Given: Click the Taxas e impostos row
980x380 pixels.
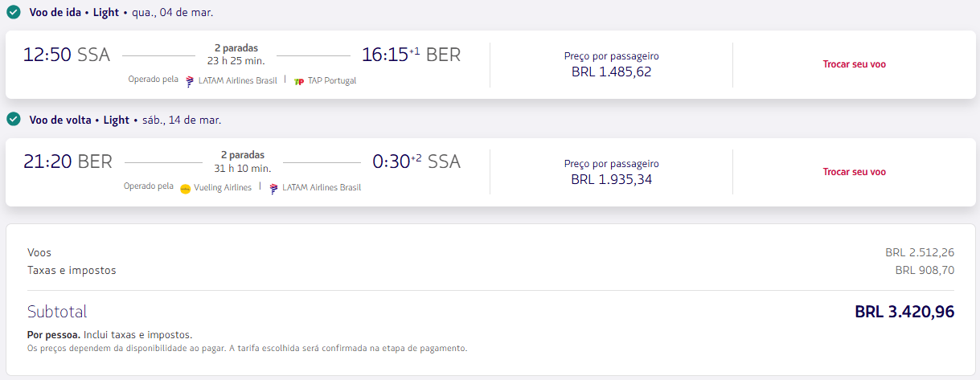Looking at the screenshot, I should click(x=490, y=270).
